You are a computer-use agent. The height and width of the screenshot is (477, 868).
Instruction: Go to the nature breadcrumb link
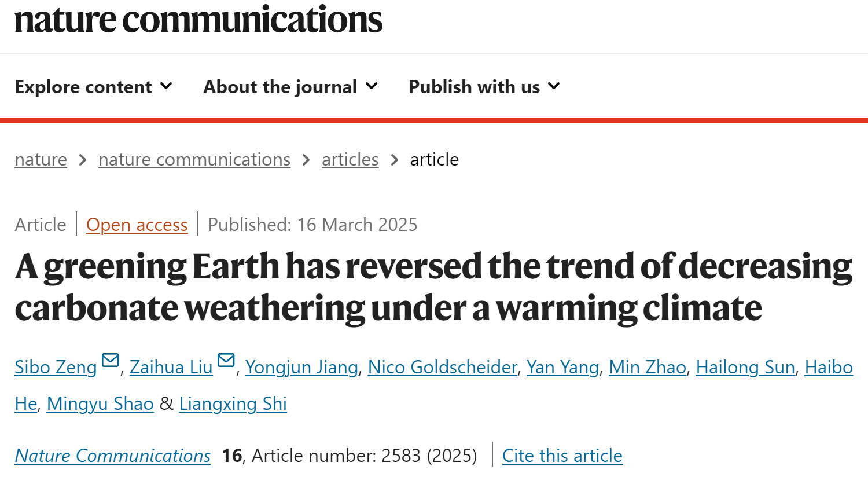click(41, 159)
